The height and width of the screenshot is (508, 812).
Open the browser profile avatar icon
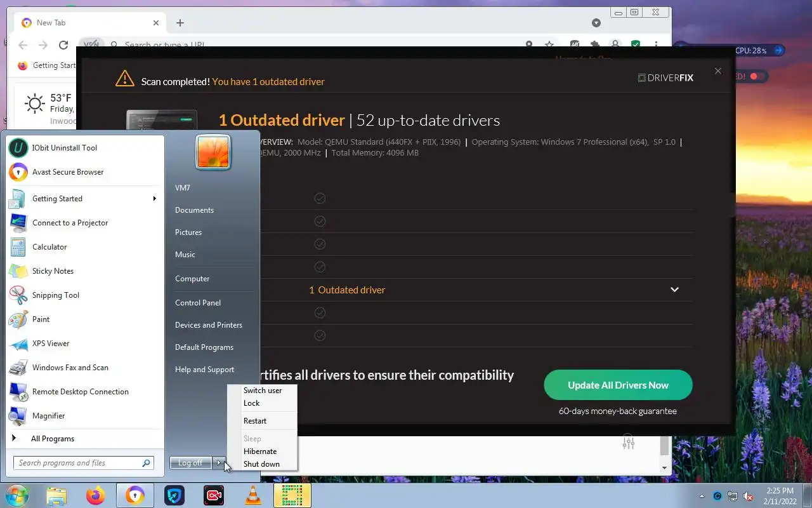pos(615,45)
